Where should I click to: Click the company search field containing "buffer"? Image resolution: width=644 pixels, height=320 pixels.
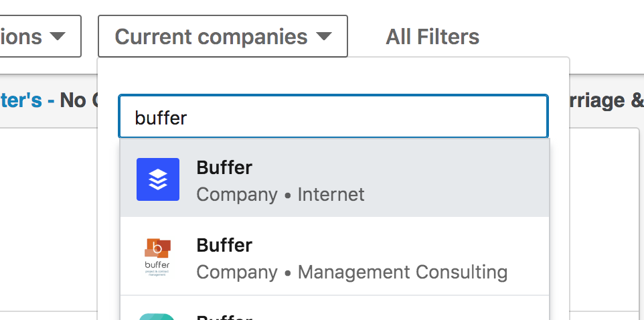click(x=333, y=117)
